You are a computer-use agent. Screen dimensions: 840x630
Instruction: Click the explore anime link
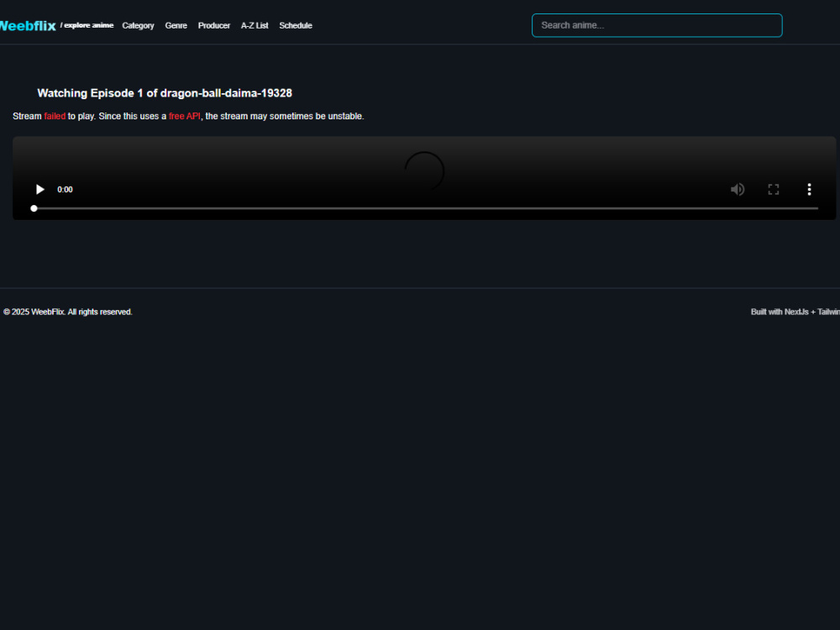87,25
